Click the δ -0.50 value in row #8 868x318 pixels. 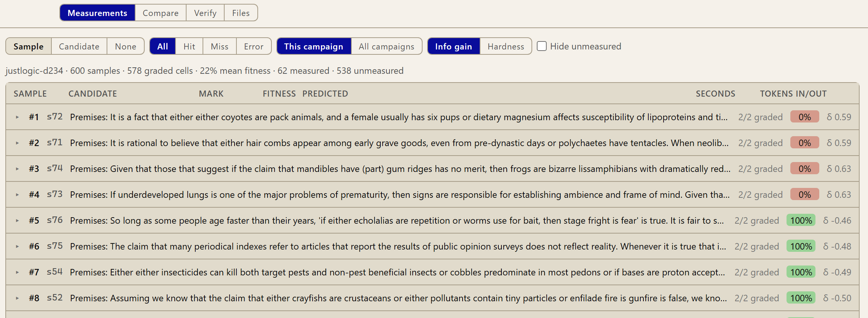837,298
